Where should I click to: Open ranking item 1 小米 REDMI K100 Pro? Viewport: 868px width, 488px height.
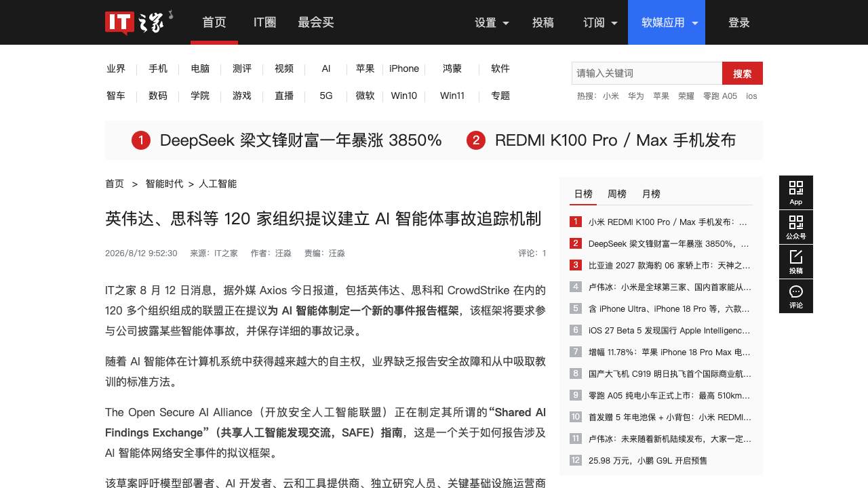pos(668,222)
